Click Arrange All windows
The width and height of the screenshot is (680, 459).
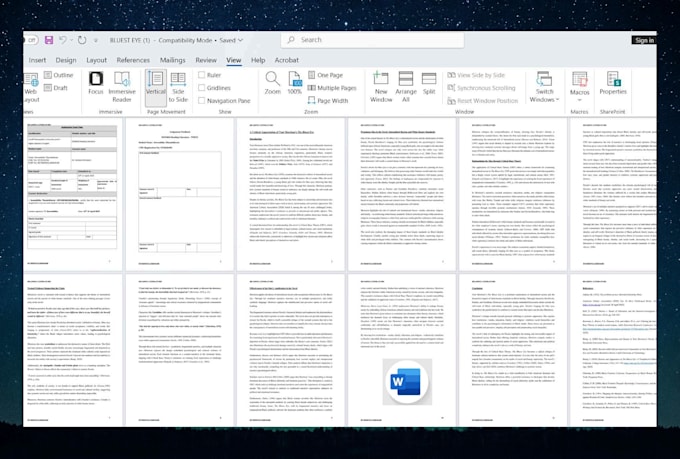(x=406, y=87)
